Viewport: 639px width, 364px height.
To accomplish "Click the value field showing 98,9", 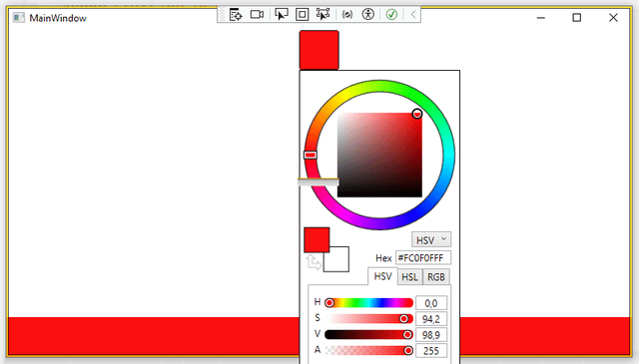I will tap(431, 335).
